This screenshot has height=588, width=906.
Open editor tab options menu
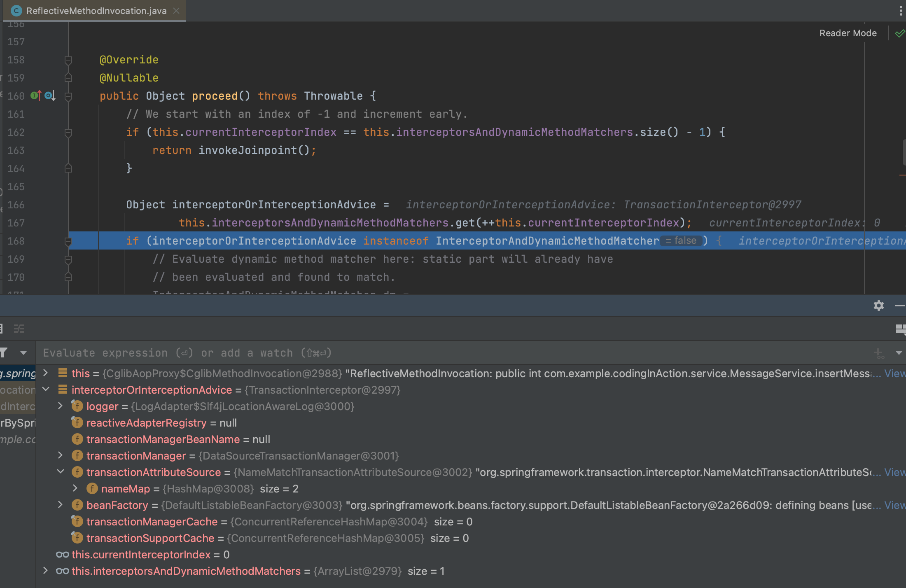pyautogui.click(x=901, y=11)
